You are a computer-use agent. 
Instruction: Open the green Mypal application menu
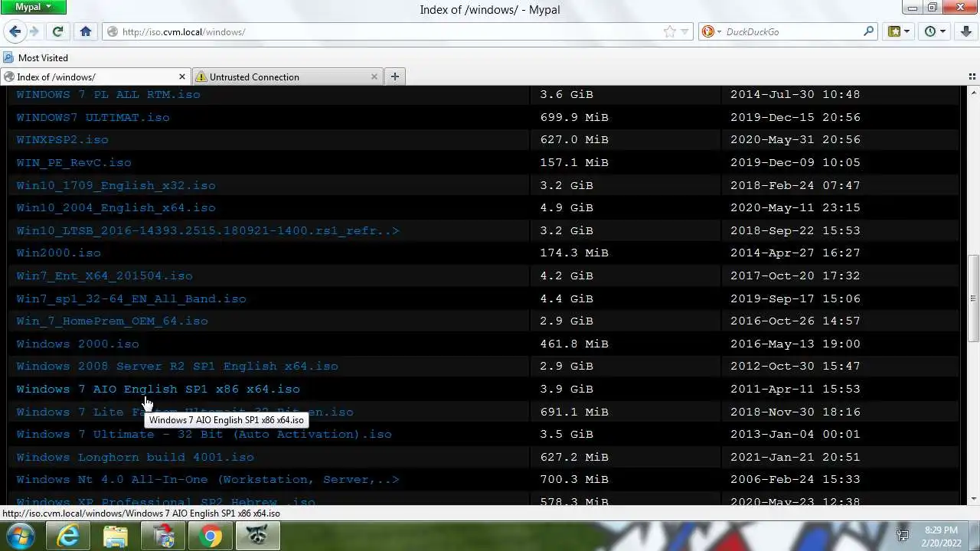click(x=33, y=8)
